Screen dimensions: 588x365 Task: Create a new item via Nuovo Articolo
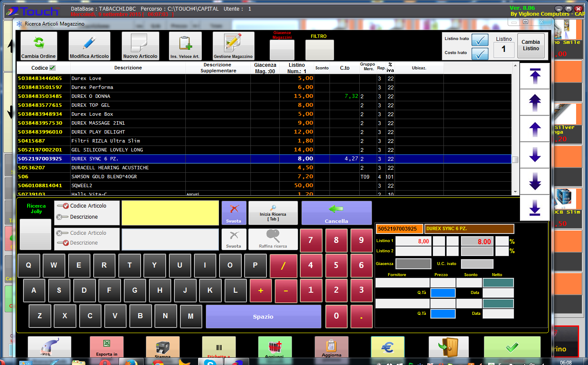140,46
